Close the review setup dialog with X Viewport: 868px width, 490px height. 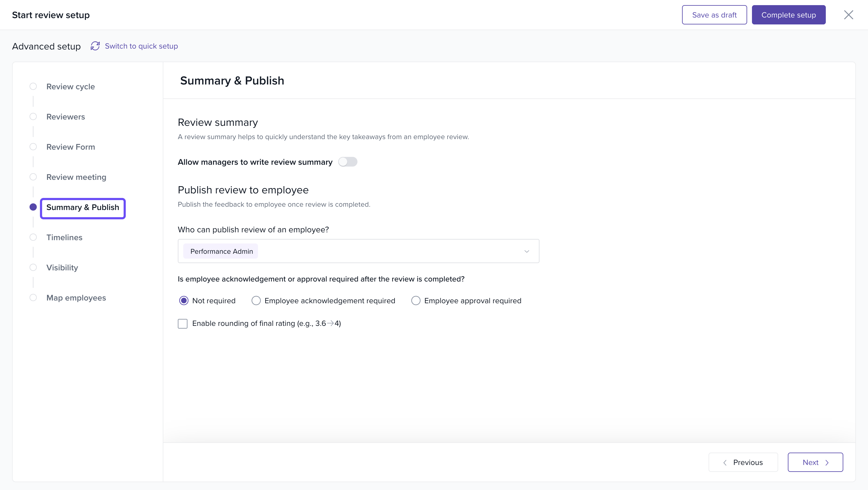[x=848, y=15]
